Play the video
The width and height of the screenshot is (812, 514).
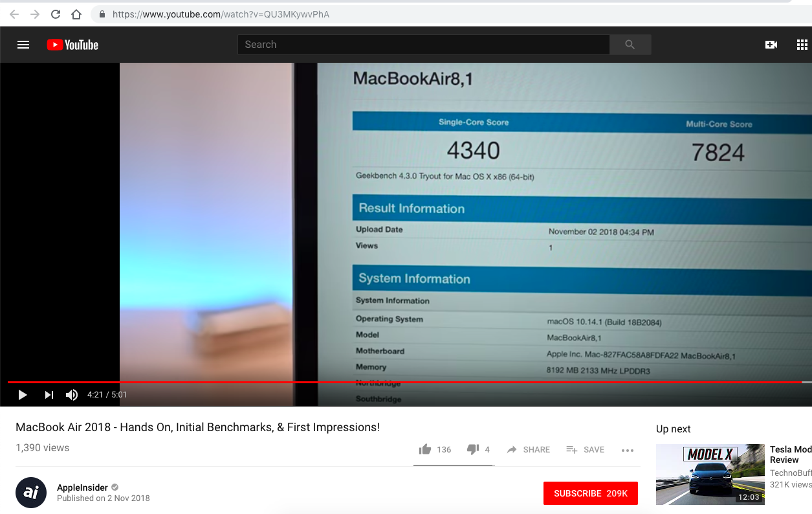(23, 395)
